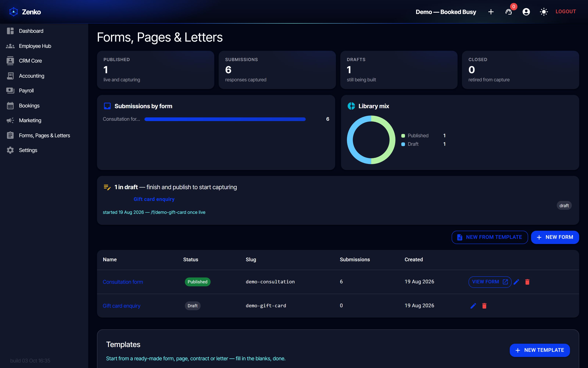Click the Library mix donut chart
This screenshot has width=588, height=368.
(371, 140)
